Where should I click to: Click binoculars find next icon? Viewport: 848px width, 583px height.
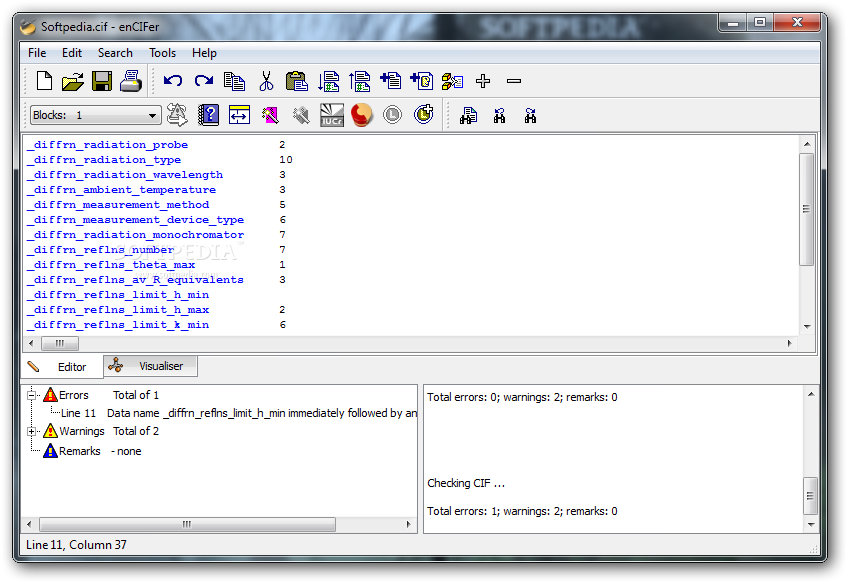(531, 115)
